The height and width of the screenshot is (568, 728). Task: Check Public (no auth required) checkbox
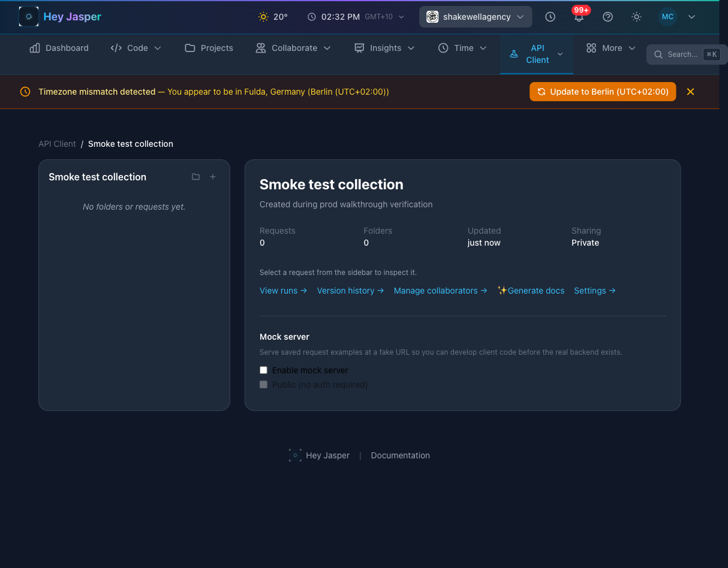(x=263, y=385)
